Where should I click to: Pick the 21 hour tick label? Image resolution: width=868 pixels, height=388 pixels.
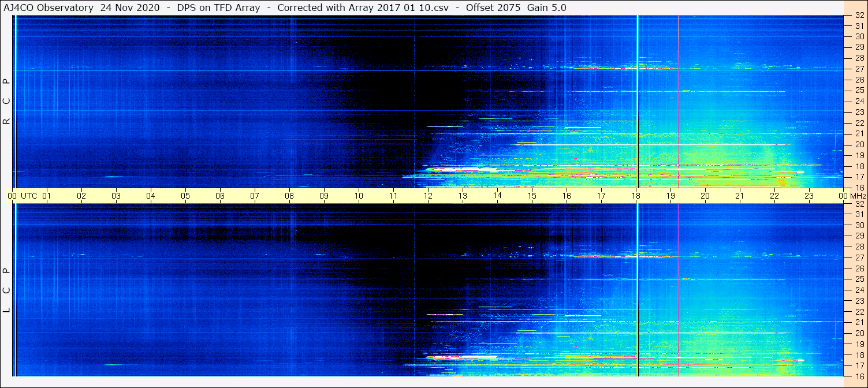click(740, 196)
